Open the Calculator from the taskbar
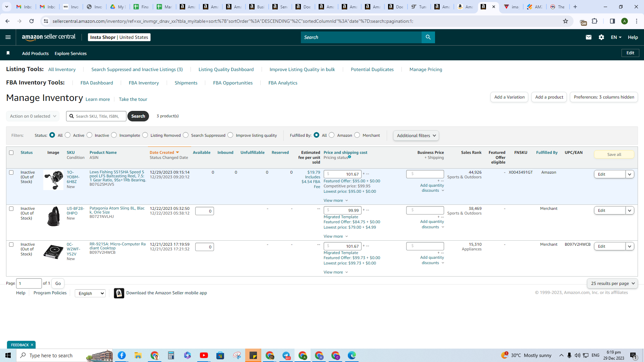The image size is (644, 362). 171,355
